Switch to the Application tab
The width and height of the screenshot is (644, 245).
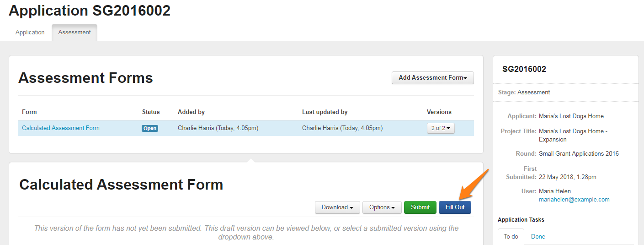tap(30, 33)
